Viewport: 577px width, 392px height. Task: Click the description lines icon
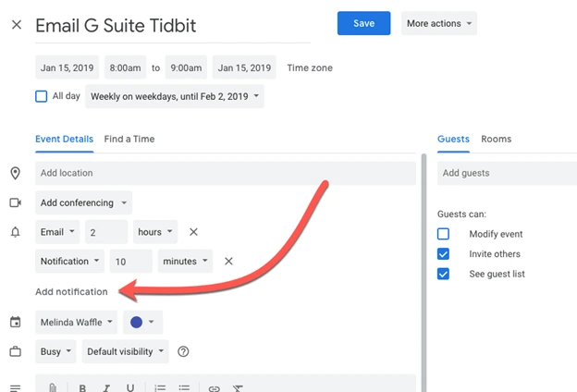[15, 387]
